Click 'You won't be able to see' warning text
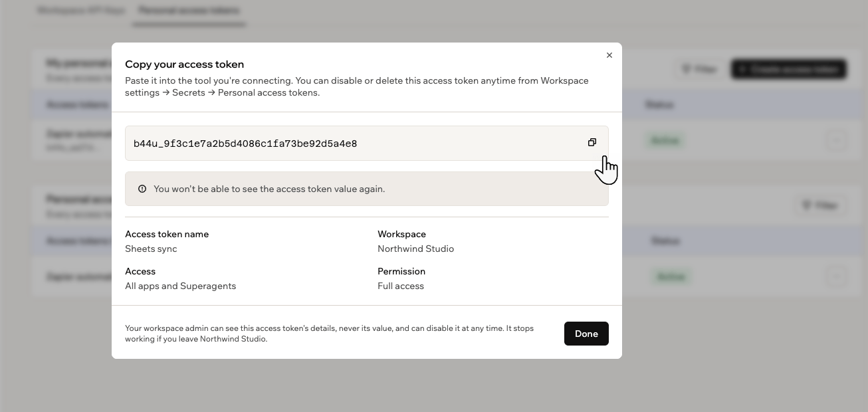Image resolution: width=868 pixels, height=412 pixels. point(269,189)
